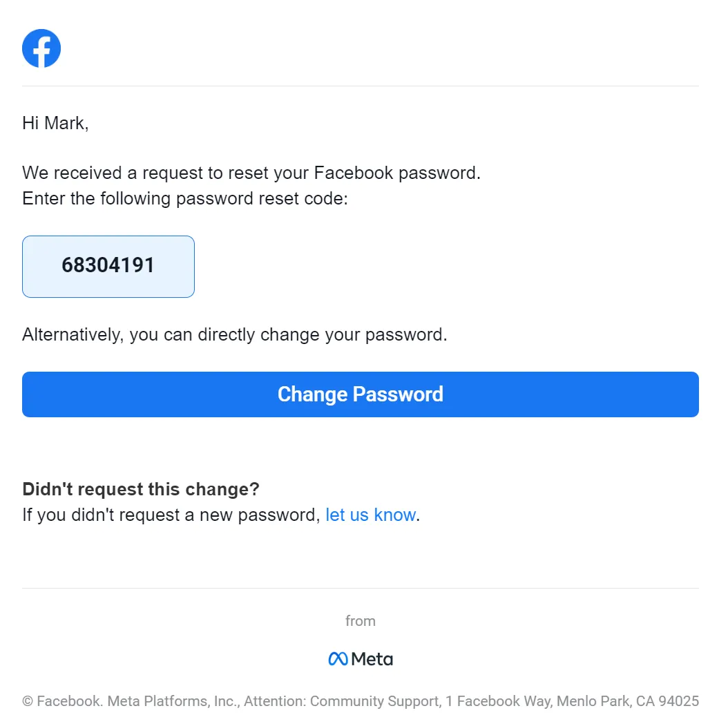Click the "Alternatively, you can directly change" sentence
The image size is (728, 724).
pos(234,334)
